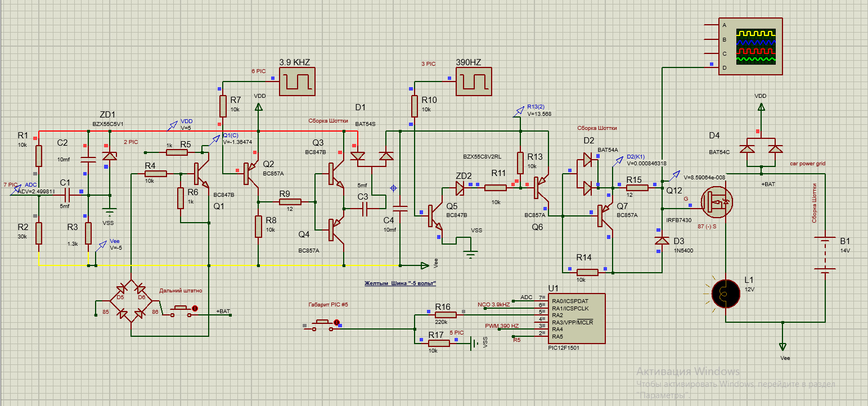The image size is (868, 406).
Task: Select resistor R15 12 ohm
Action: [637, 188]
